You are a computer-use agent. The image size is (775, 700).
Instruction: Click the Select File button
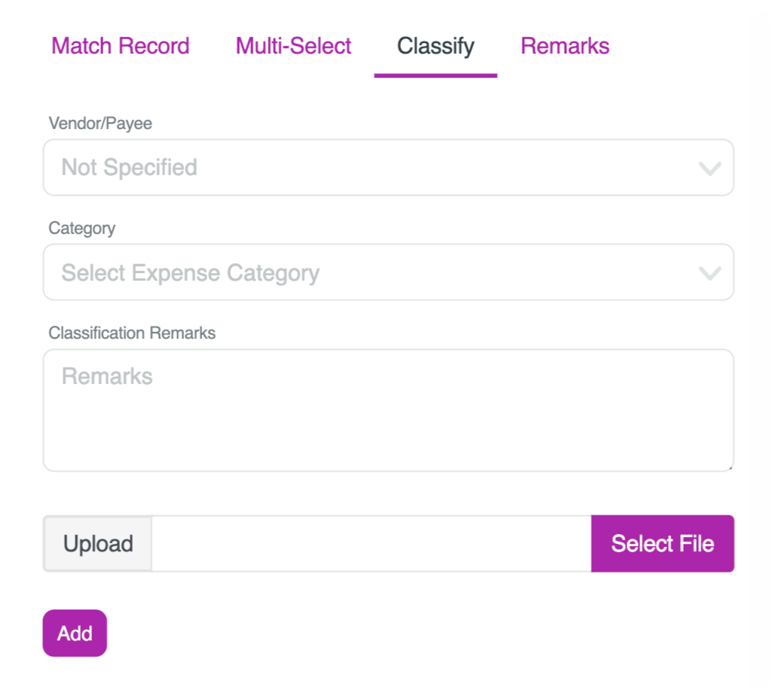click(x=663, y=543)
